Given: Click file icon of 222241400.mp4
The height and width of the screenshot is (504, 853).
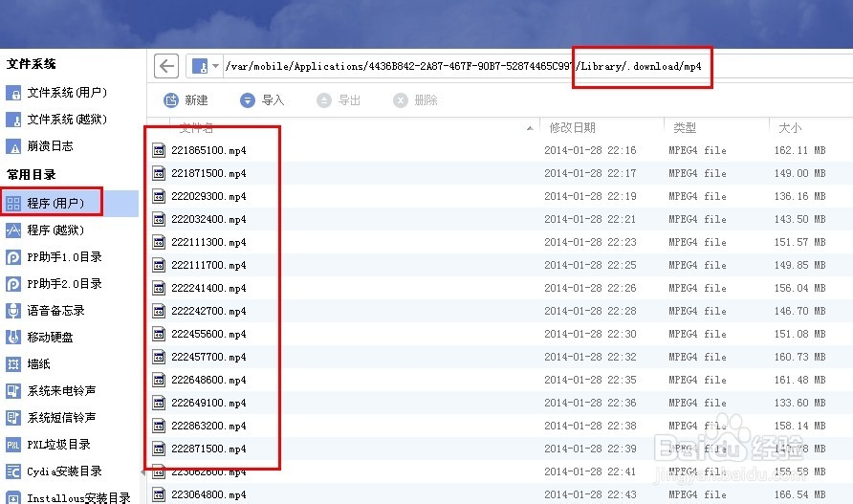Looking at the screenshot, I should [x=159, y=288].
